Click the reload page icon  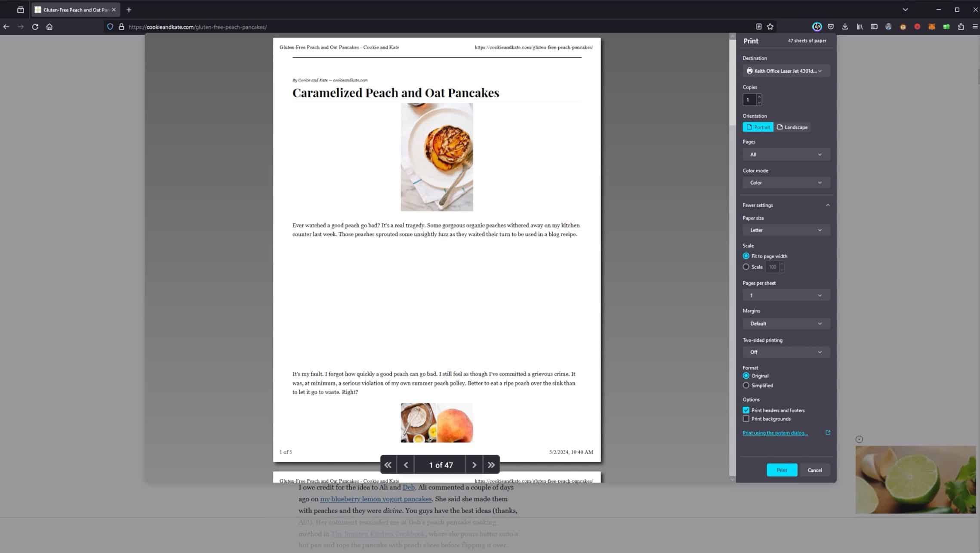pos(35,27)
